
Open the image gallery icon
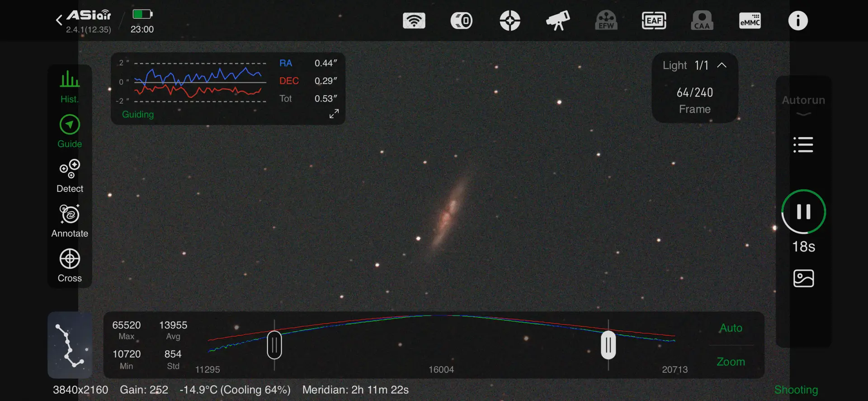pos(804,278)
